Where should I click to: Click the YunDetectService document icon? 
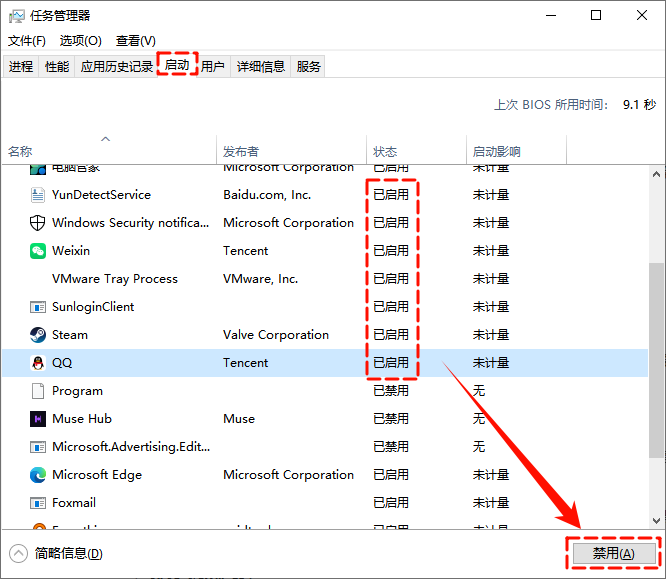[x=37, y=195]
